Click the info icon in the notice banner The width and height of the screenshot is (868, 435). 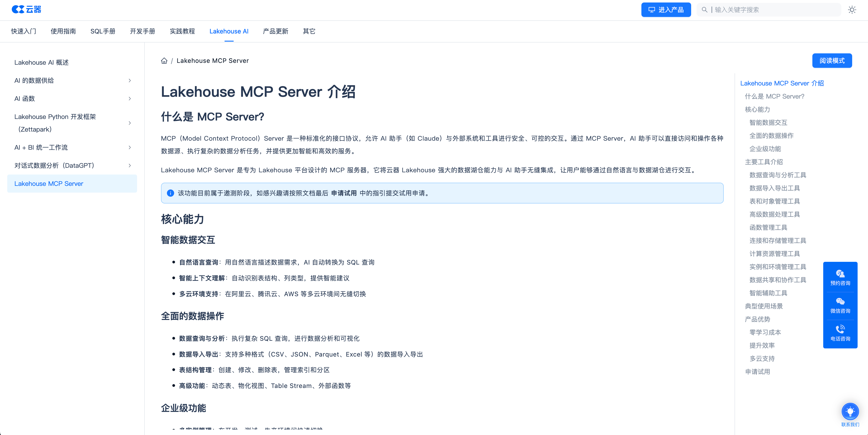pyautogui.click(x=171, y=193)
